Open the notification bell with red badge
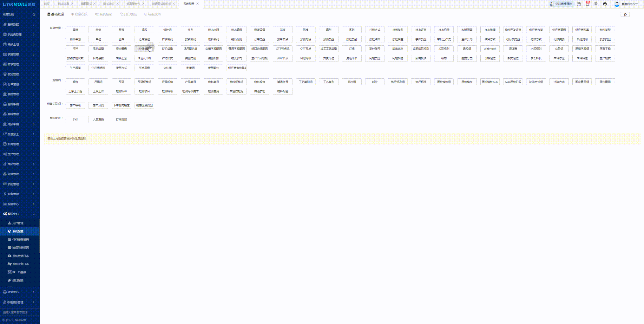The width and height of the screenshot is (644, 324). [587, 4]
